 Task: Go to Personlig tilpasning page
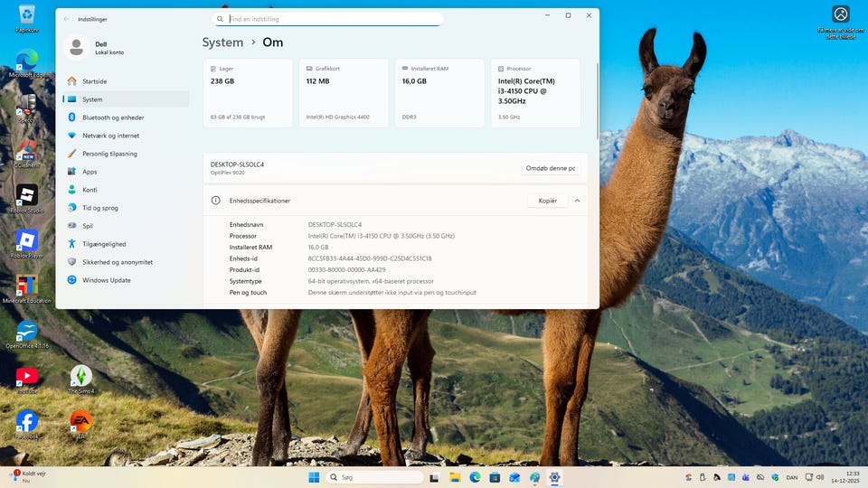tap(109, 154)
